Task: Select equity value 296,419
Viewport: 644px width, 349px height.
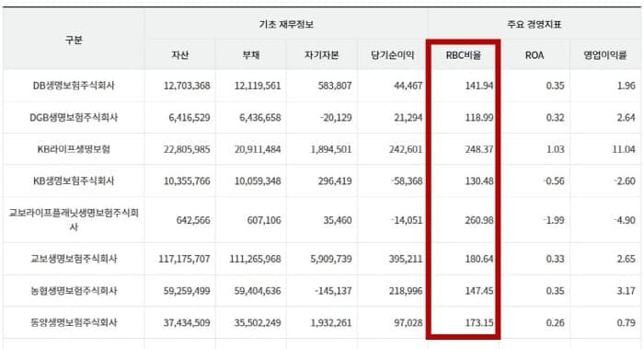Action: coord(335,180)
